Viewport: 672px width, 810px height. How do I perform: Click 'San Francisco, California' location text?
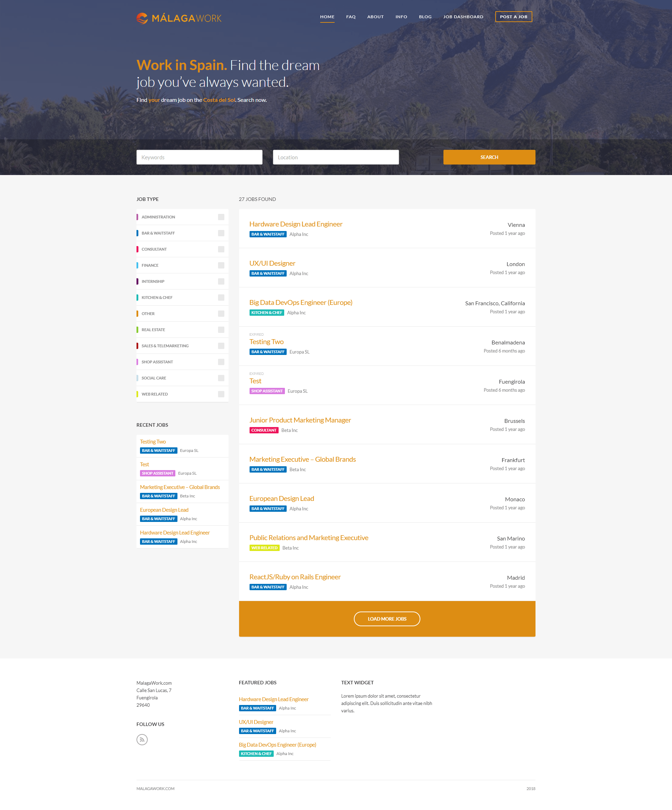pos(495,303)
